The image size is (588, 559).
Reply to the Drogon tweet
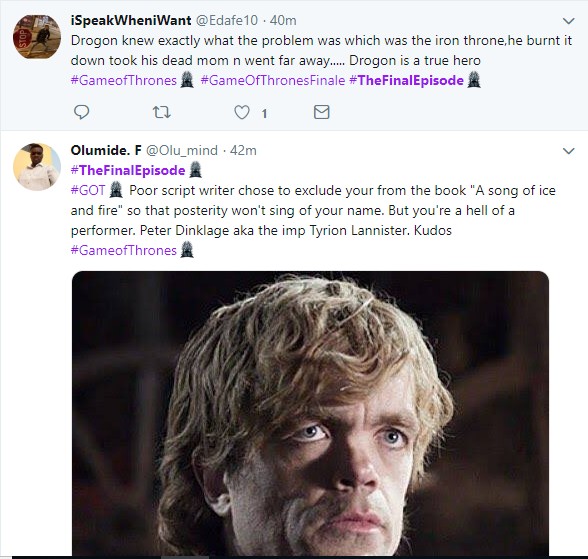coord(81,112)
